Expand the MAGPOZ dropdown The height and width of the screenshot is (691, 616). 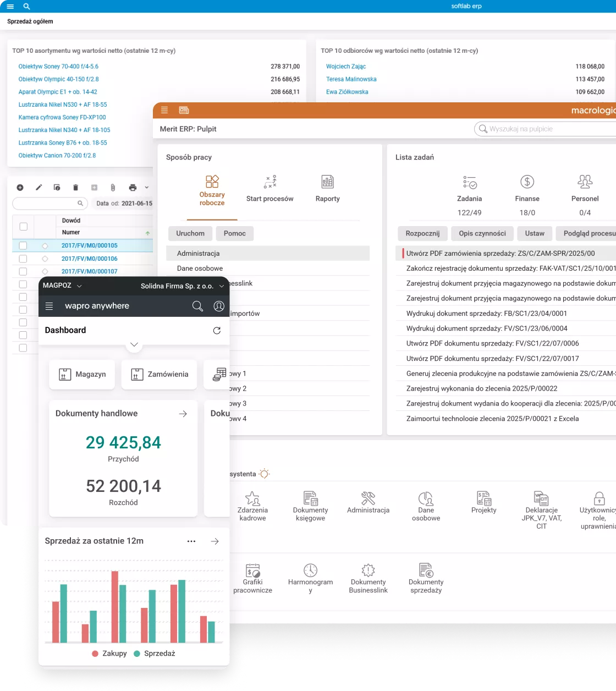click(x=79, y=286)
